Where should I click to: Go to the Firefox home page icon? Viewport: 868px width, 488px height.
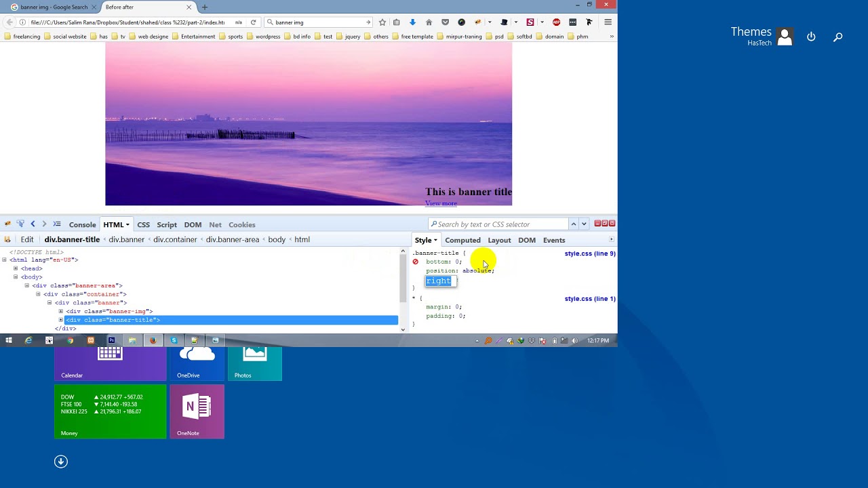[429, 22]
